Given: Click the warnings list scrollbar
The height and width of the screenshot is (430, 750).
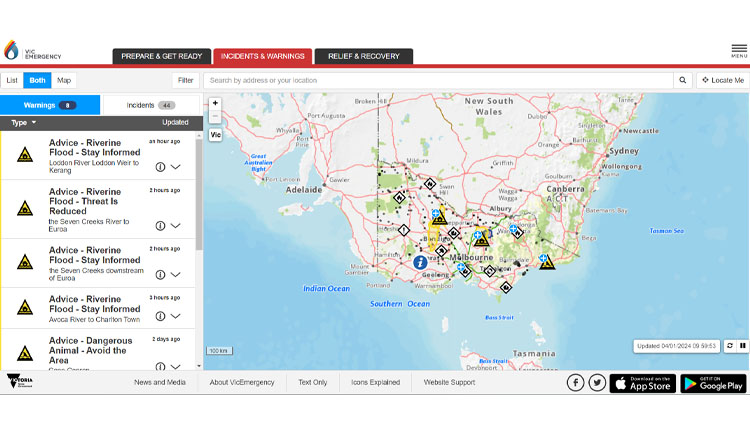Looking at the screenshot, I should pyautogui.click(x=199, y=194).
